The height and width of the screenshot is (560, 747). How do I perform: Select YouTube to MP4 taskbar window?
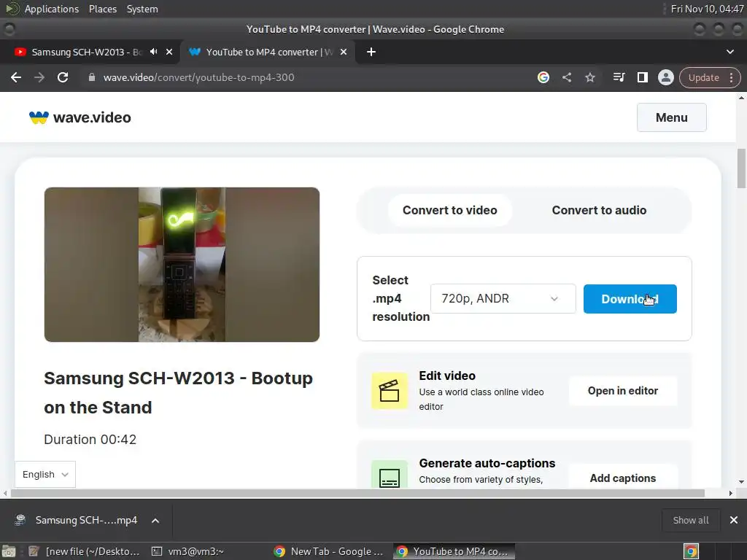click(454, 551)
